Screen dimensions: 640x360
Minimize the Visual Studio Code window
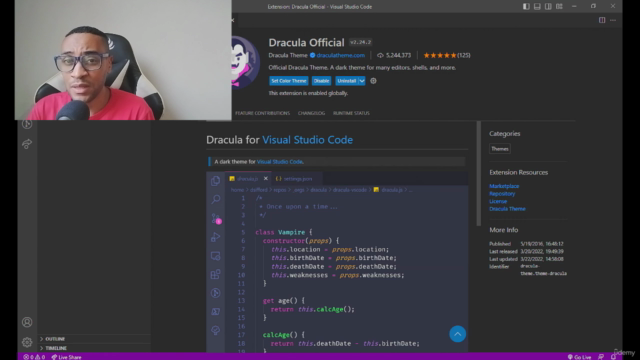(x=574, y=7)
